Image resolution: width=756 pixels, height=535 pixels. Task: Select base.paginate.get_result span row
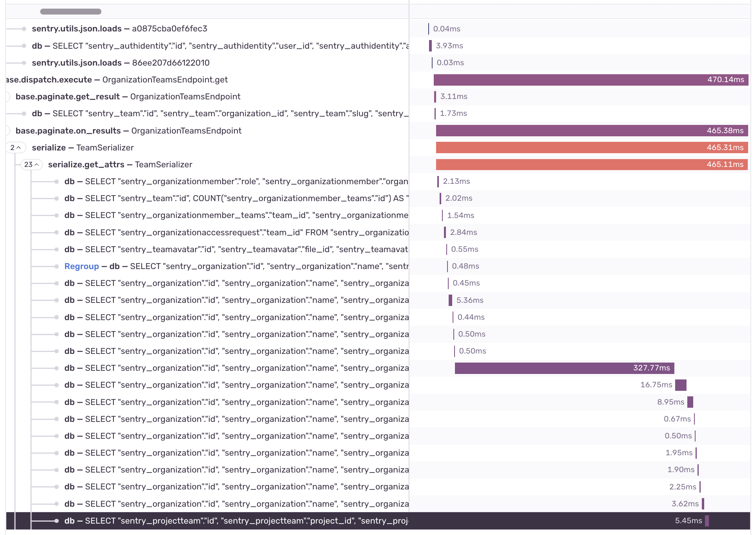click(128, 97)
